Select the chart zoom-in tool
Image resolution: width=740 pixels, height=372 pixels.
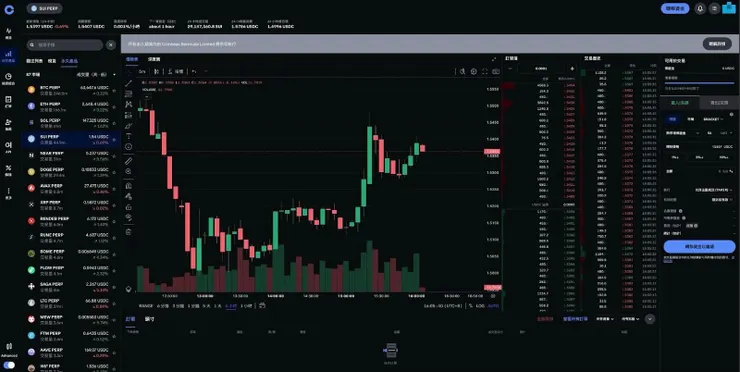pos(128,171)
